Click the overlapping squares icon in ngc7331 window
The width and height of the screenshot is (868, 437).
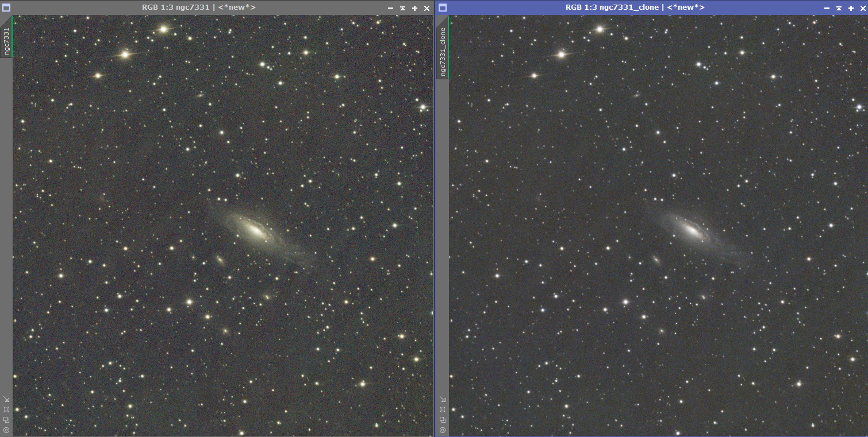coord(6,420)
